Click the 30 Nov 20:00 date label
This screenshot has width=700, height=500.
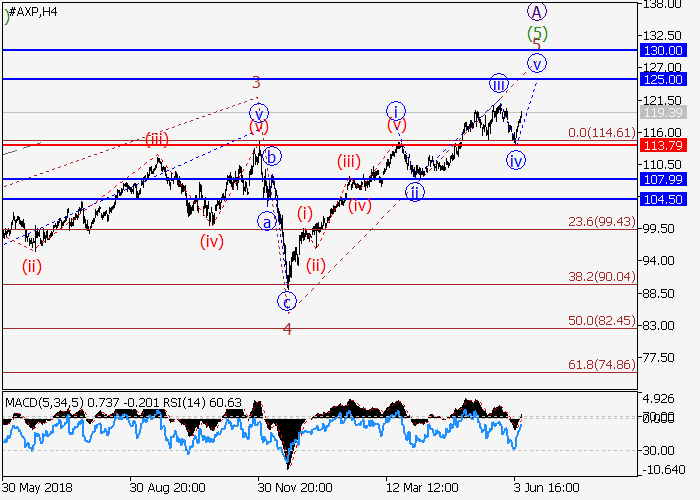(297, 487)
